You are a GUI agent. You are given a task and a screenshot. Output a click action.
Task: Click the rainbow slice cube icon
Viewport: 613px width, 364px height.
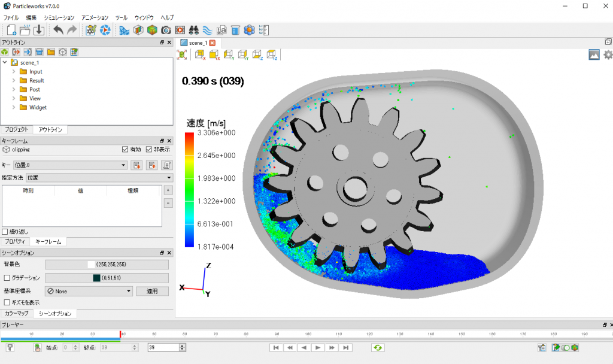[138, 30]
